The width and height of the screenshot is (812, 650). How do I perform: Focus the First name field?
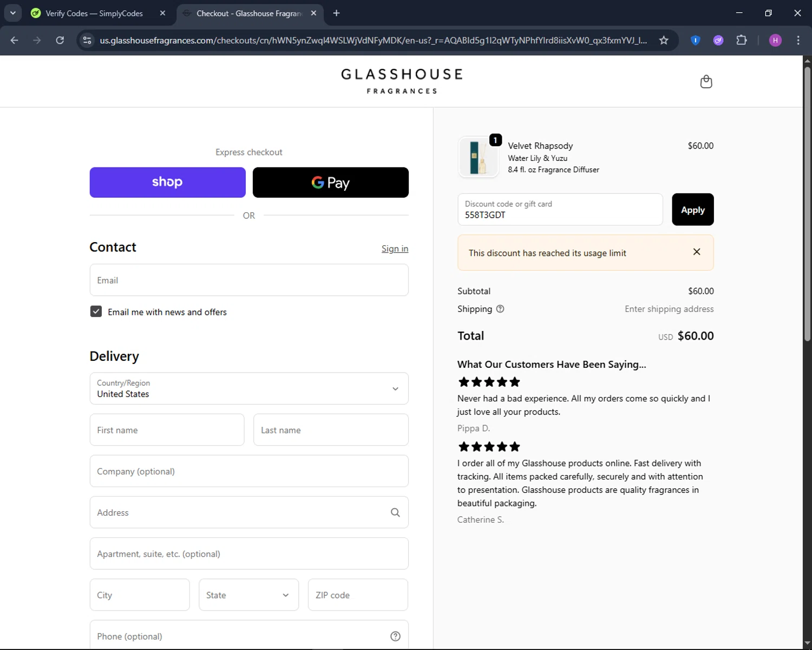pyautogui.click(x=167, y=430)
